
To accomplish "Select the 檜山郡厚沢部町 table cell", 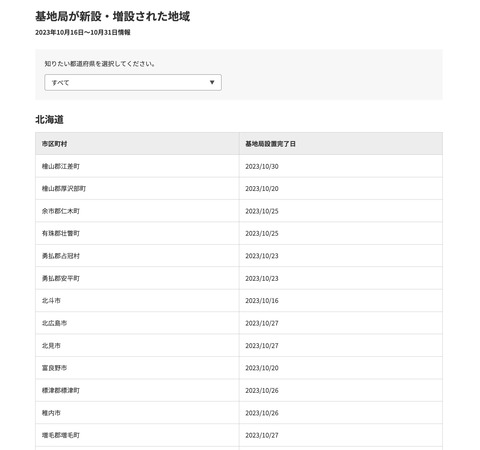I will 137,188.
